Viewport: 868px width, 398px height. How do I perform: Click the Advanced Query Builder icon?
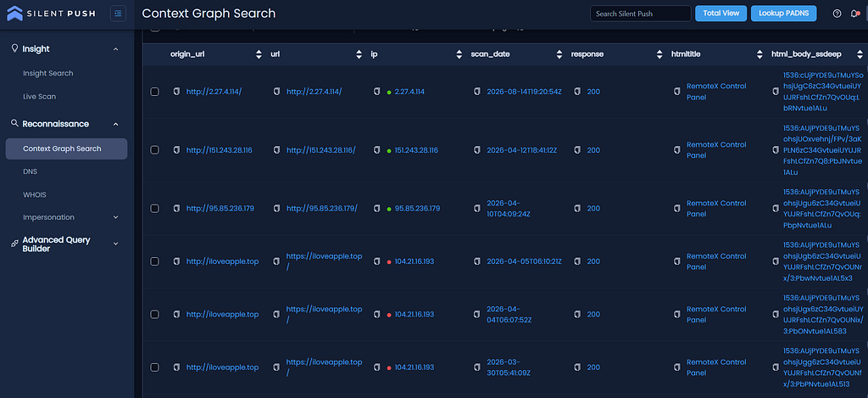[15, 244]
